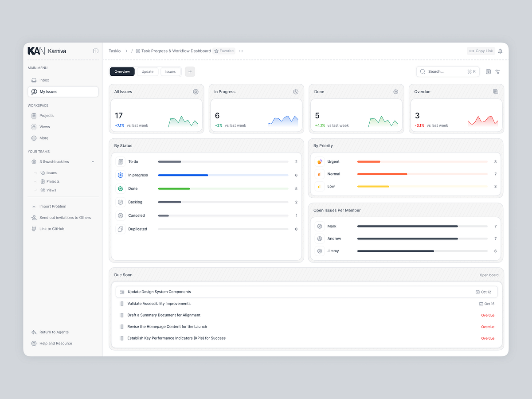
Task: Click the send invitations people icon
Action: [34, 218]
